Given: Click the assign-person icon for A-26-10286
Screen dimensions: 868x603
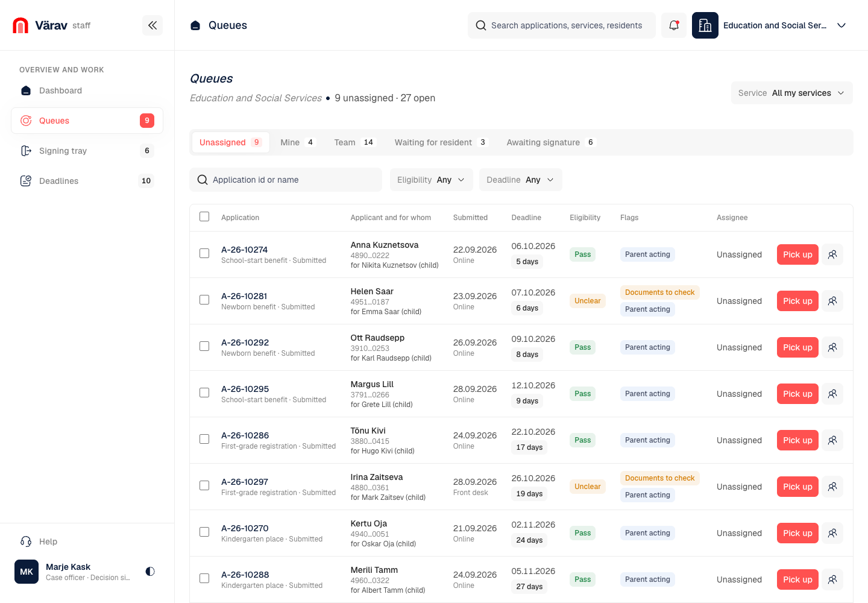Looking at the screenshot, I should [x=832, y=440].
